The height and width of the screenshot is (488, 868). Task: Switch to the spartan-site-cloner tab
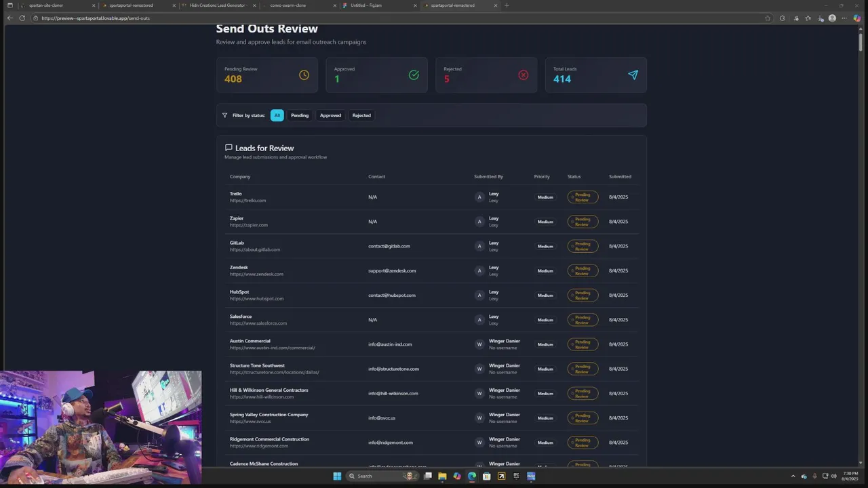click(x=57, y=5)
